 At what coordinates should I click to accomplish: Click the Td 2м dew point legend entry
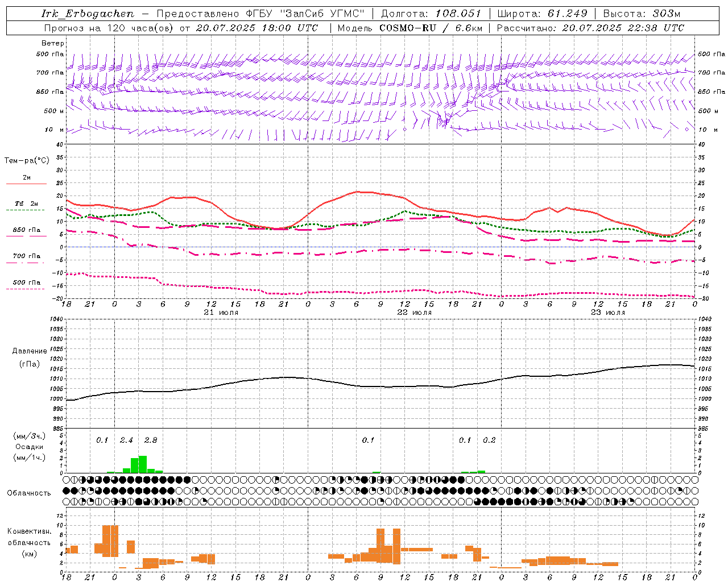pyautogui.click(x=26, y=203)
